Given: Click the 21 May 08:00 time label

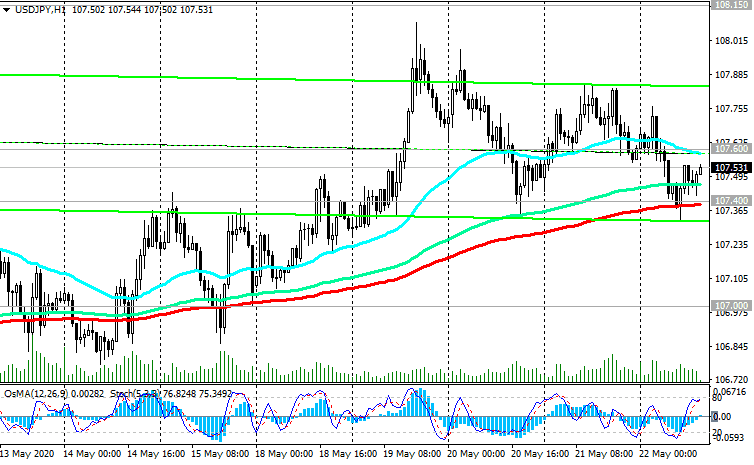Looking at the screenshot, I should [x=604, y=453].
